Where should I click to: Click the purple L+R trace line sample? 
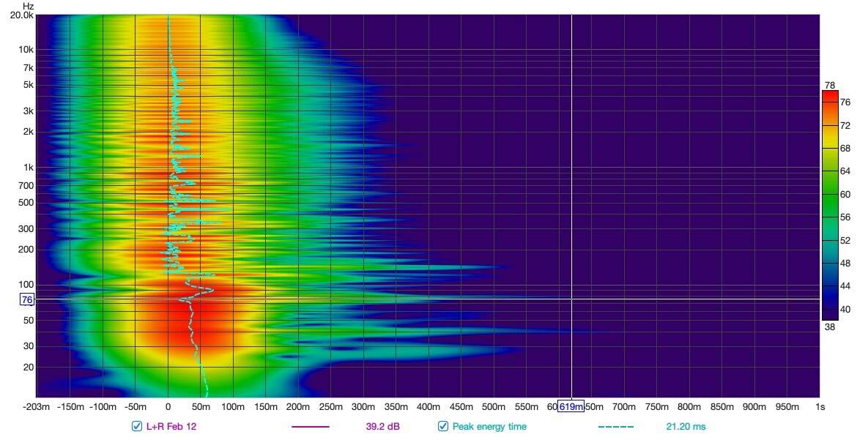(310, 427)
